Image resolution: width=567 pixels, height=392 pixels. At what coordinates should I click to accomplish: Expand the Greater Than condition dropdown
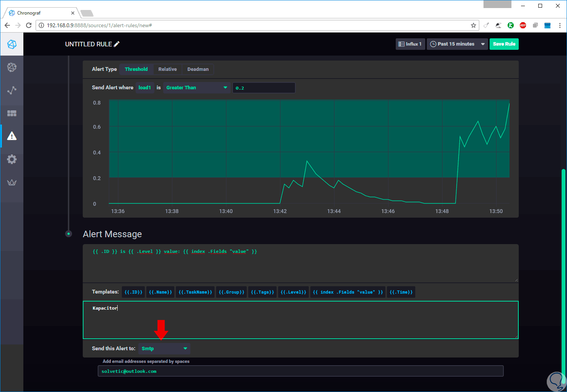tap(197, 88)
